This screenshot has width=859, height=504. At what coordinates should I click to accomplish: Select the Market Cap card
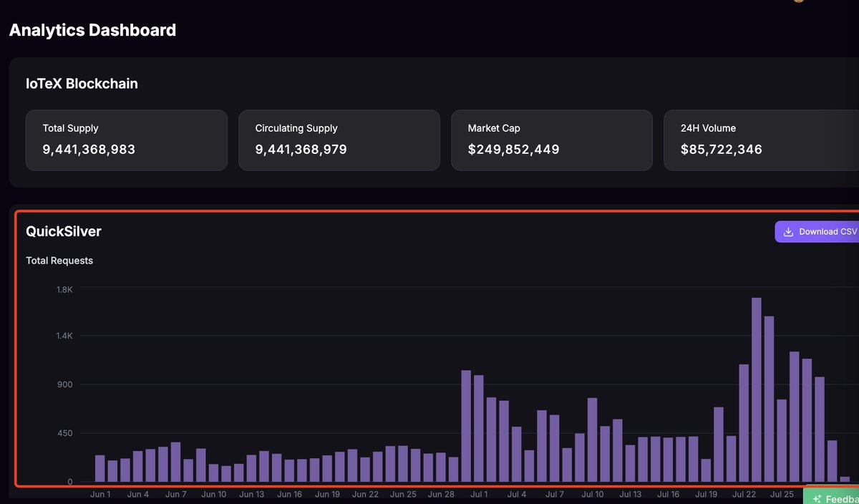click(551, 140)
